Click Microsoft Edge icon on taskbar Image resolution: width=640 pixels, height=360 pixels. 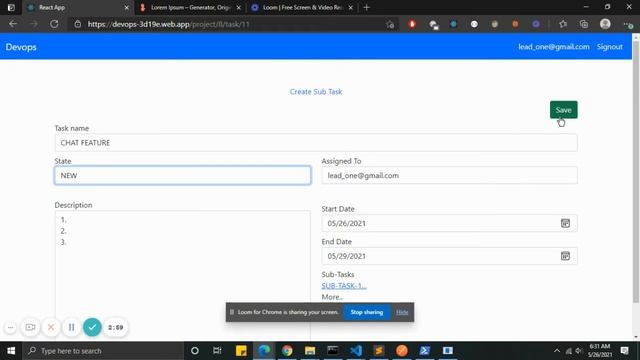pos(264,351)
